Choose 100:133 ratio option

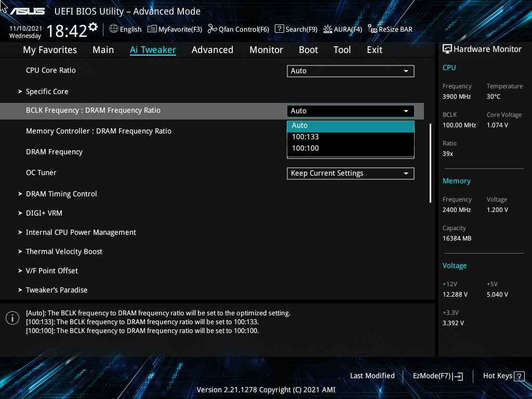351,137
